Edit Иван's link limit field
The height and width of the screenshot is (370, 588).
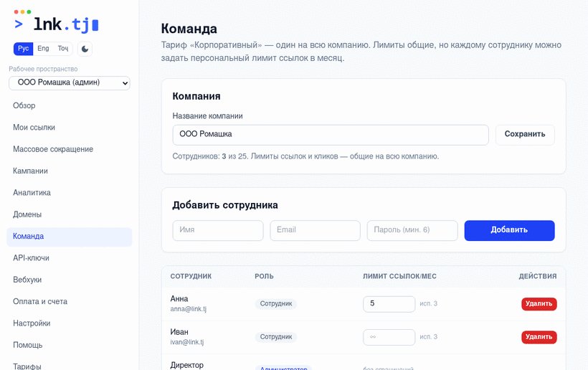[389, 337]
